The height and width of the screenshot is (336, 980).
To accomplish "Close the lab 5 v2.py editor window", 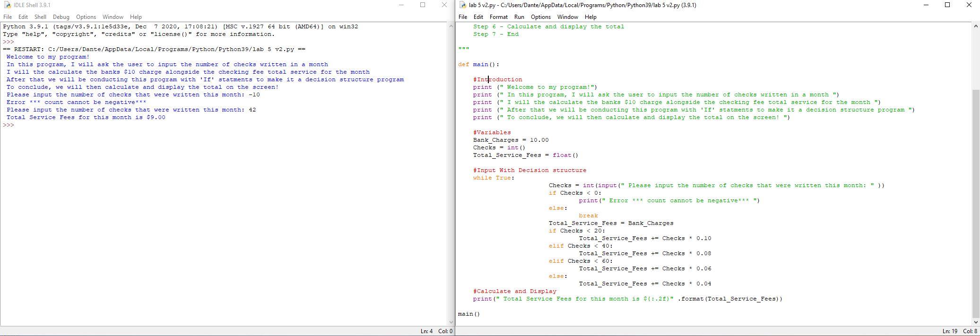I will point(969,5).
